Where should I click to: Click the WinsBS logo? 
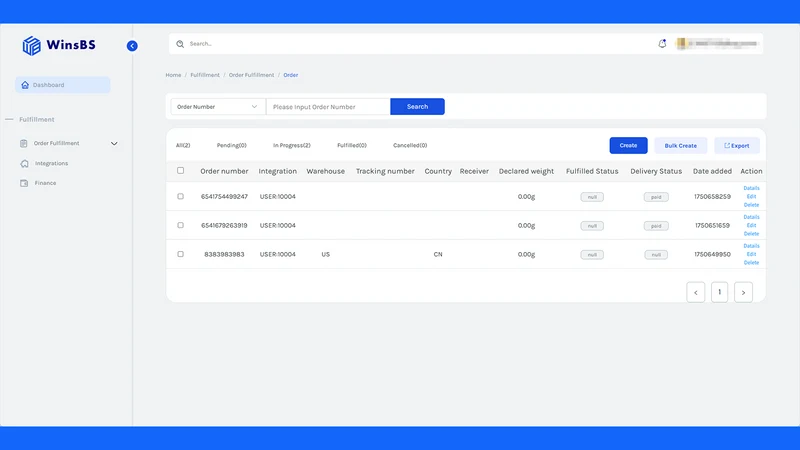[59, 45]
